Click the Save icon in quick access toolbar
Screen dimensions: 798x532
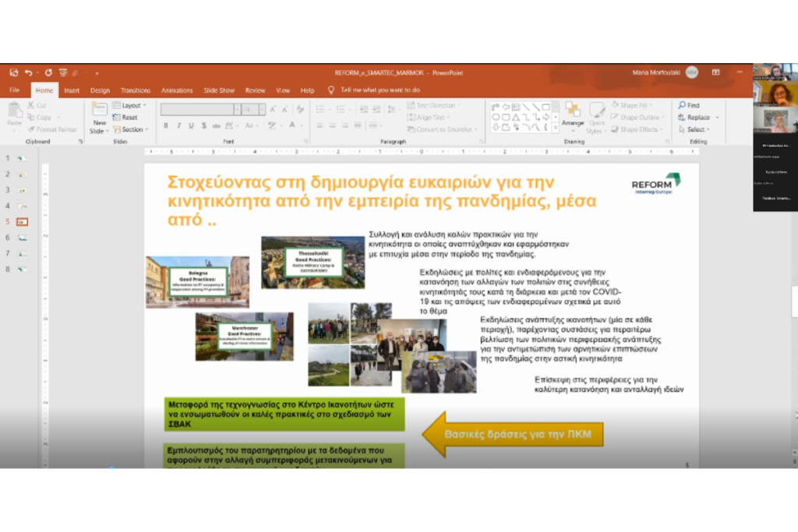[13, 72]
